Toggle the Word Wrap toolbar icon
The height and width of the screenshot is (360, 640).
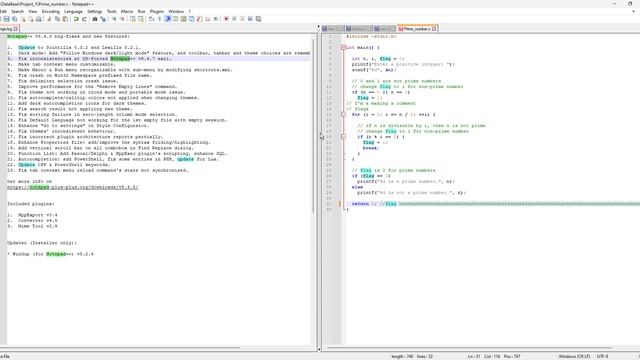click(151, 19)
